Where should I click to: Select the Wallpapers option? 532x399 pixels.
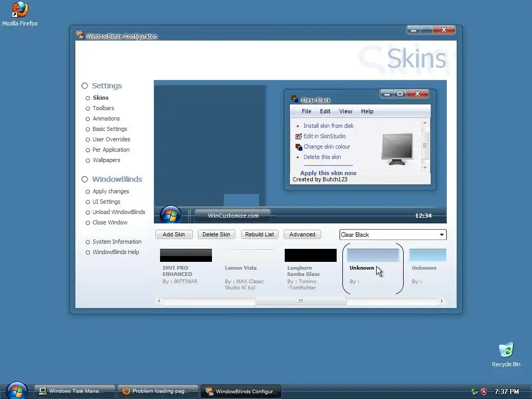coord(103,160)
